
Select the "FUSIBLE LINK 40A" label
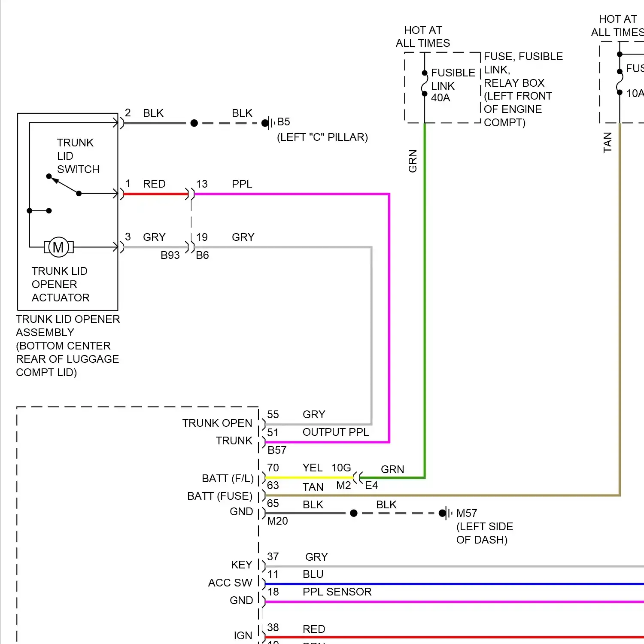(x=453, y=85)
